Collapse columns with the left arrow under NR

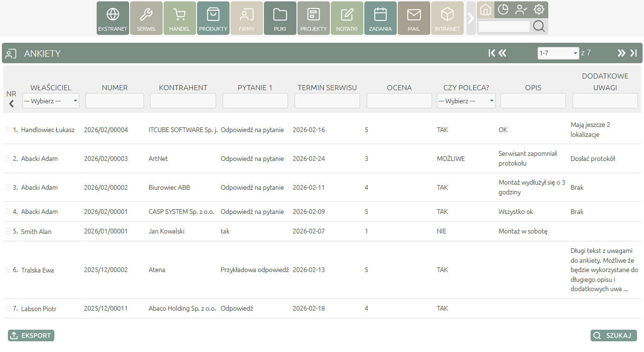12,104
